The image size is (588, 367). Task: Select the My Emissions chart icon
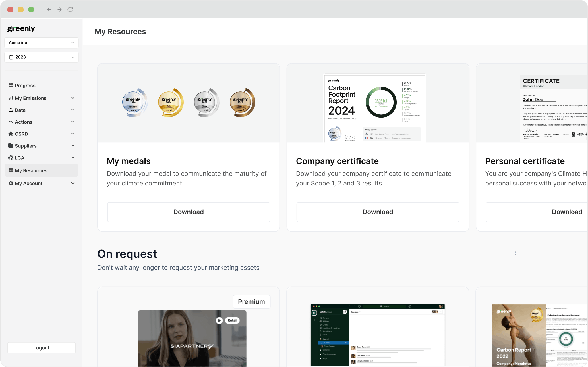tap(11, 98)
